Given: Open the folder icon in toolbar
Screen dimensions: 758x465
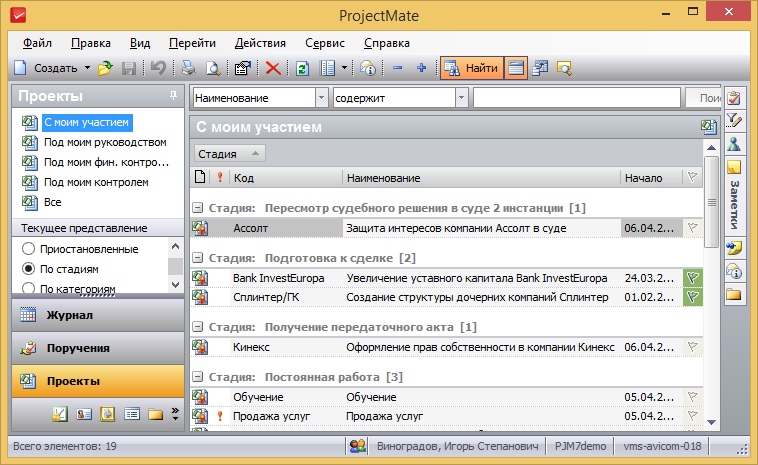Looking at the screenshot, I should click(x=105, y=68).
